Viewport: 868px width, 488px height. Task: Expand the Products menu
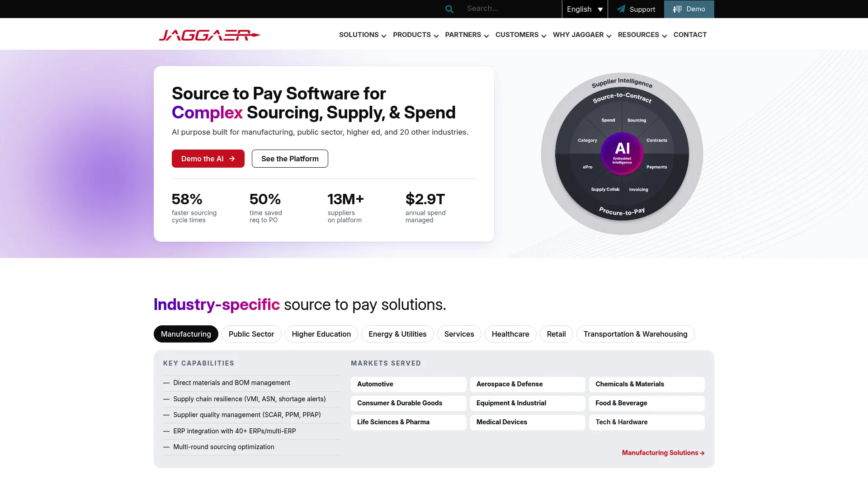(x=415, y=35)
